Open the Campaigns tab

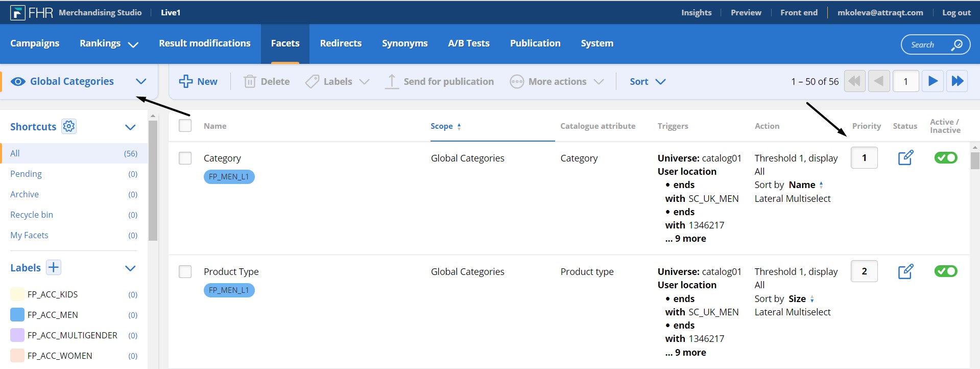click(x=35, y=43)
